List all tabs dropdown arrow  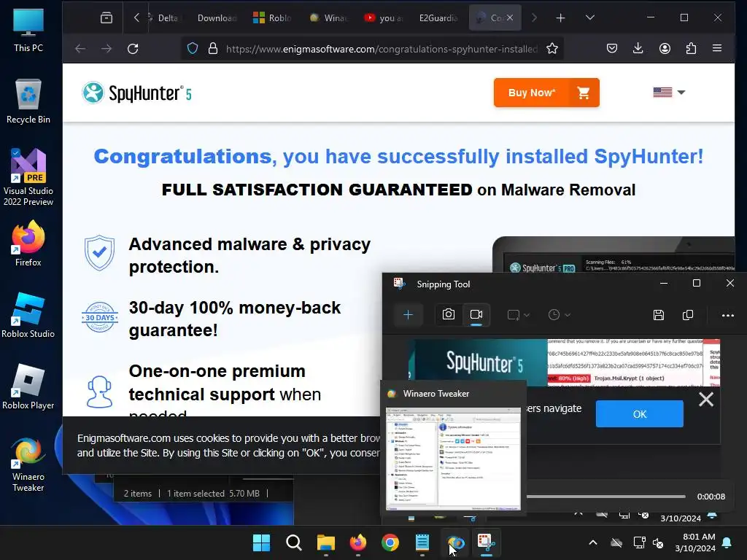tap(589, 18)
